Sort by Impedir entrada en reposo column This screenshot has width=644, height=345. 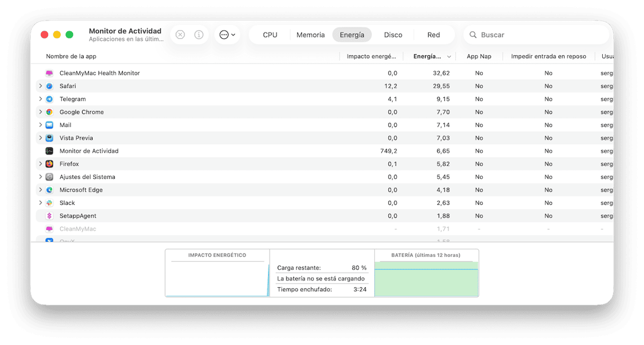point(549,57)
